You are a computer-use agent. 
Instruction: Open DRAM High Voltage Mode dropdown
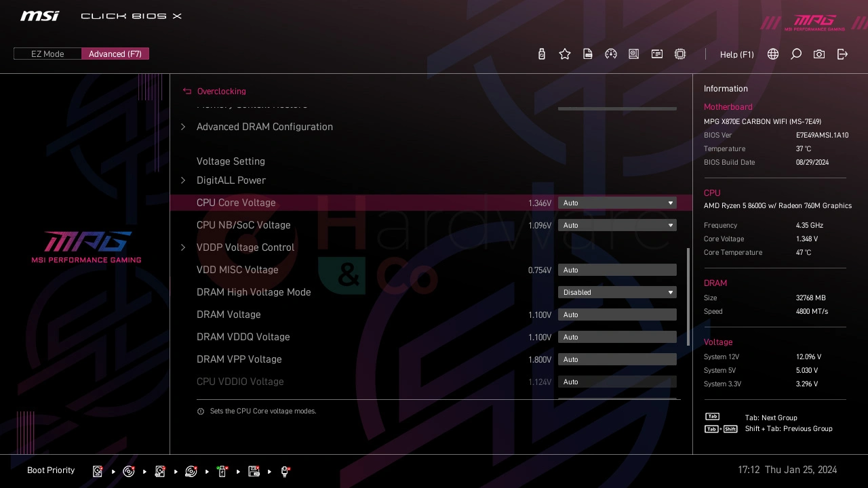click(617, 292)
